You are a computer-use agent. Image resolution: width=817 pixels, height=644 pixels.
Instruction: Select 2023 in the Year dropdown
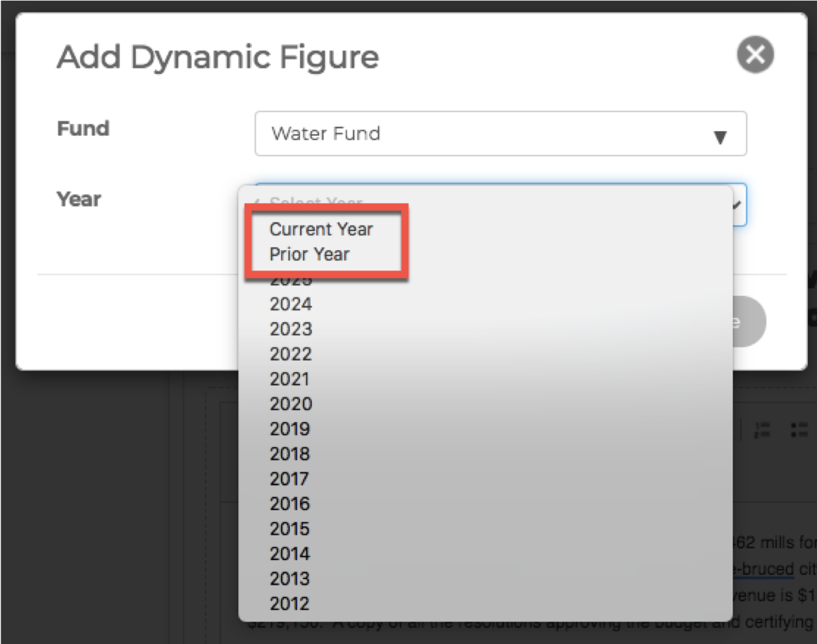(291, 330)
